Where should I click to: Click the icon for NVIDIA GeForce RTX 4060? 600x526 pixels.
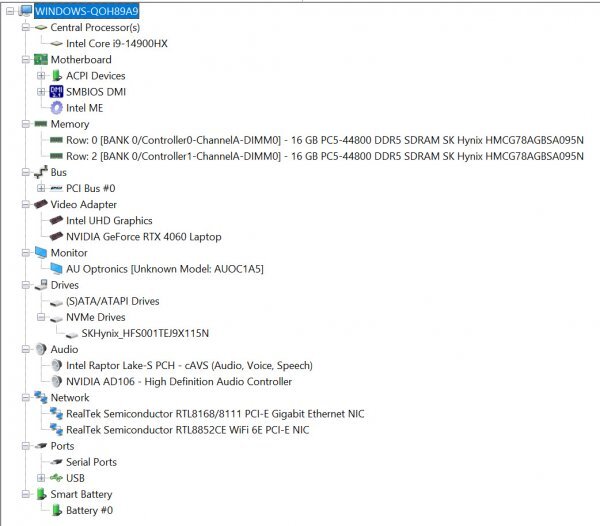pos(56,236)
